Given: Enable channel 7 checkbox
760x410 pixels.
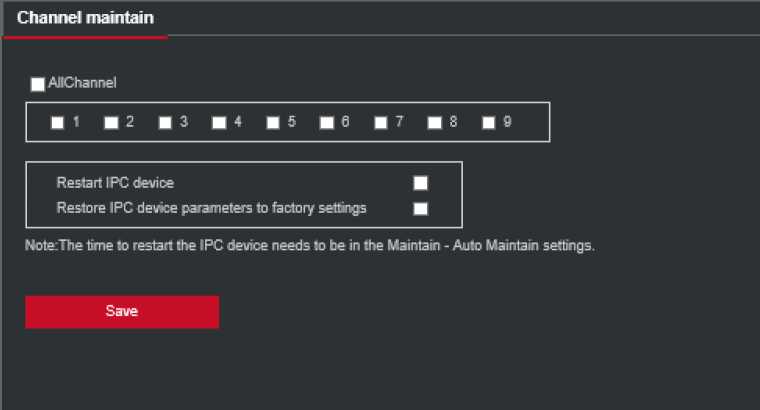Looking at the screenshot, I should click(381, 123).
